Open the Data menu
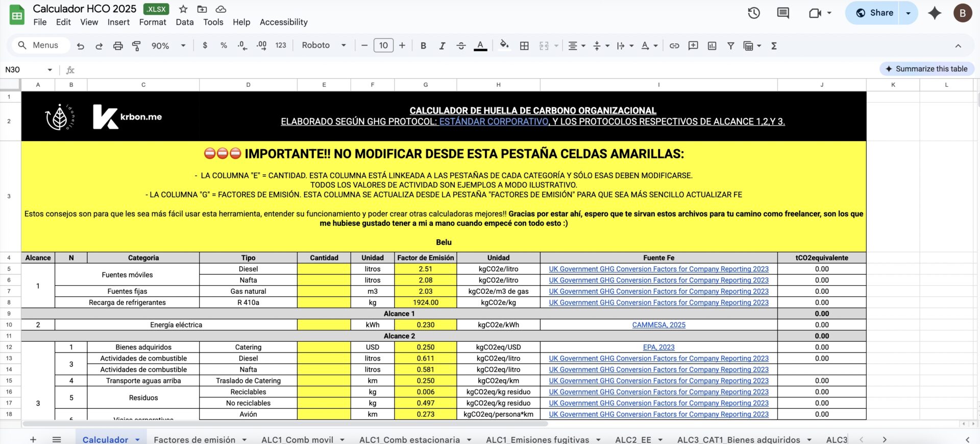Image resolution: width=980 pixels, height=444 pixels. point(184,22)
